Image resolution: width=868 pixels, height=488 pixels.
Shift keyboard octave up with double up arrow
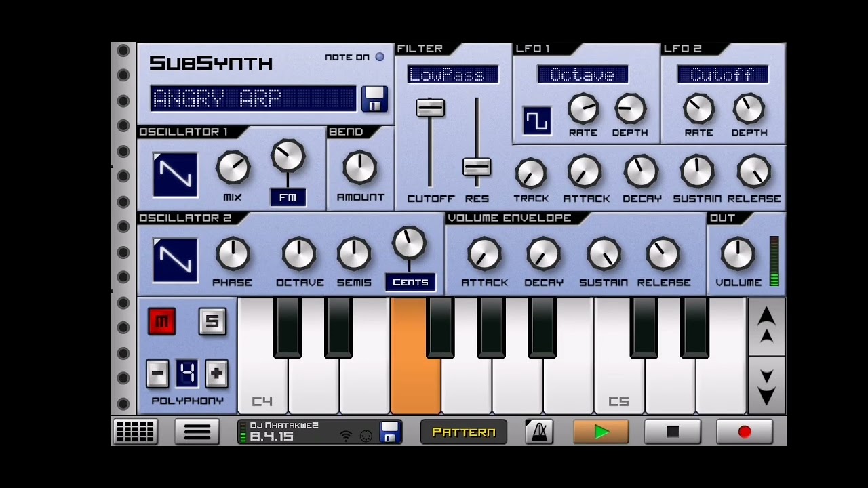(x=766, y=327)
